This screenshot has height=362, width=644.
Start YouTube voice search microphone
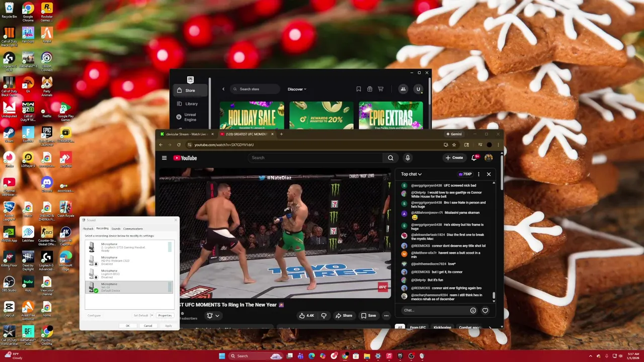[x=408, y=158]
